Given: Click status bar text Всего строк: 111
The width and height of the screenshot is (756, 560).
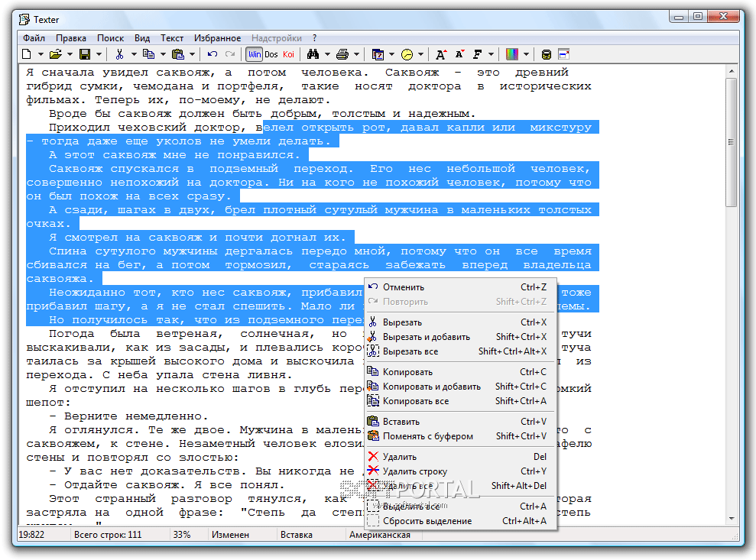Looking at the screenshot, I should [108, 535].
